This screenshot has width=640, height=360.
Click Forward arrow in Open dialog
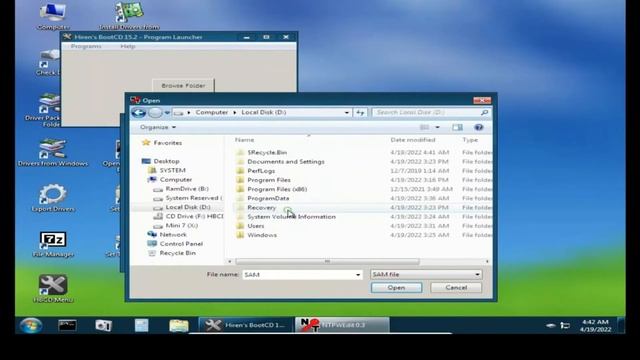[155, 113]
